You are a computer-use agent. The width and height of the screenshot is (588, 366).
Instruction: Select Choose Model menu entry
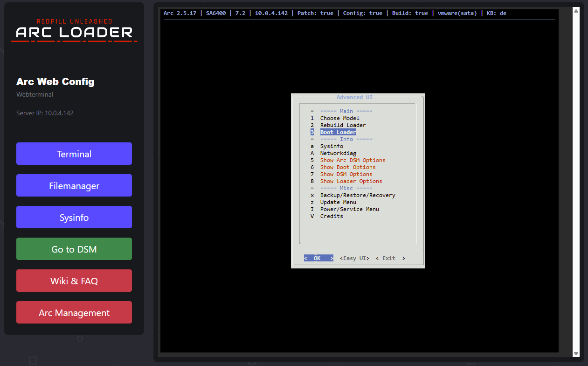click(x=339, y=118)
